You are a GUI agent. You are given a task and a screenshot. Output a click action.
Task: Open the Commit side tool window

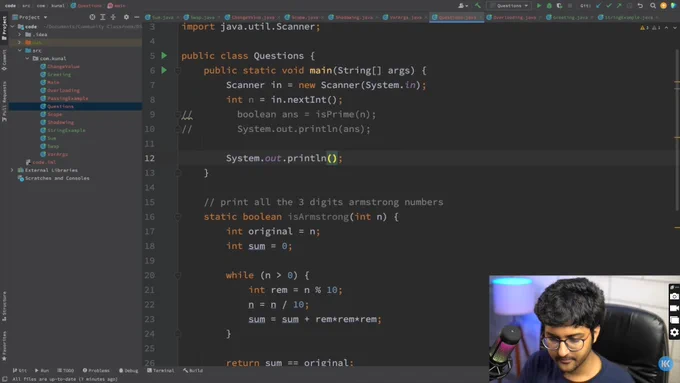[4, 60]
